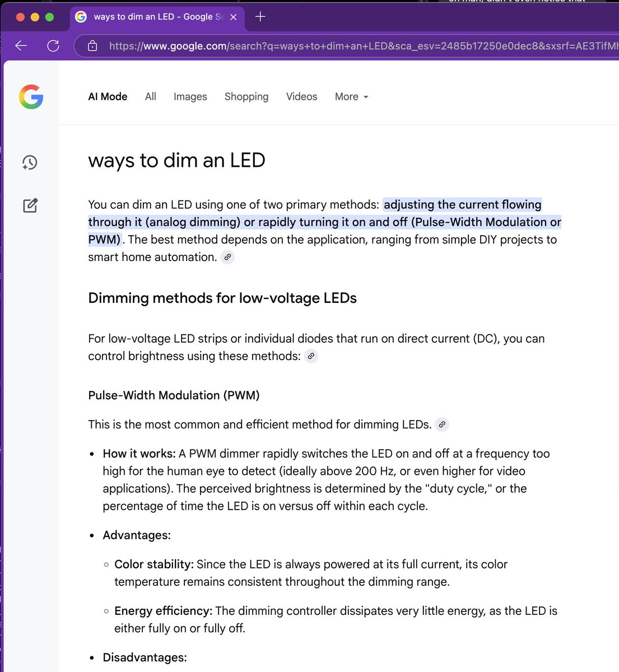Select the 'ways to dim an LED' browser tab
Screen dimensions: 619x672
[x=157, y=17]
